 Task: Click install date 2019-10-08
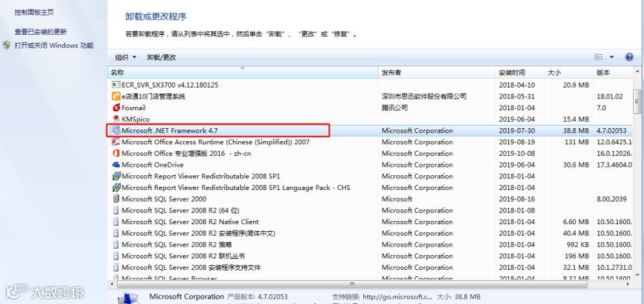pyautogui.click(x=516, y=153)
